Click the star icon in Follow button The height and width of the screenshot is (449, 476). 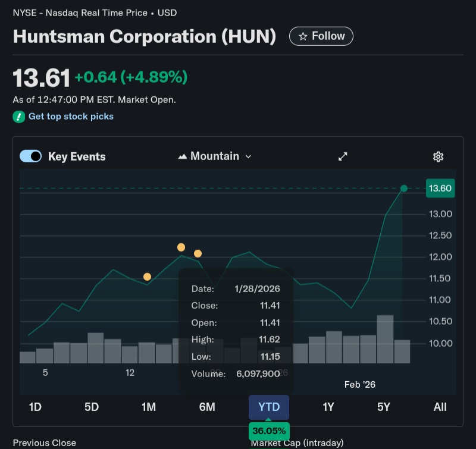click(303, 36)
